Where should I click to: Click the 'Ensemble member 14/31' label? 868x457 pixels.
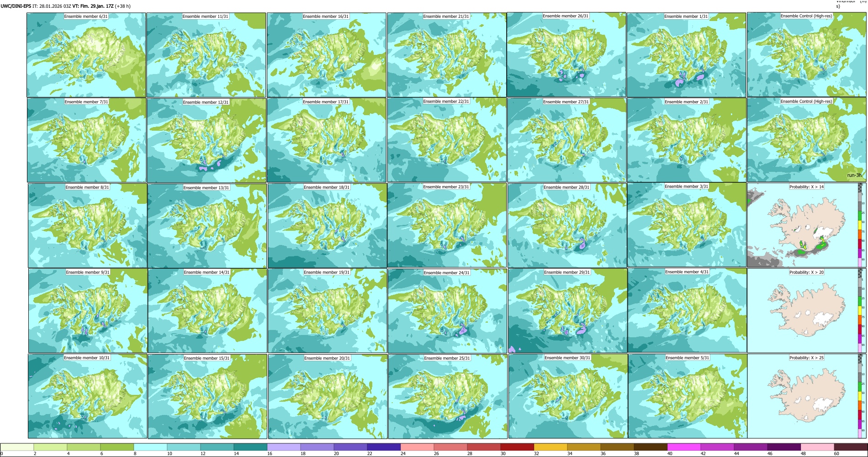point(207,272)
